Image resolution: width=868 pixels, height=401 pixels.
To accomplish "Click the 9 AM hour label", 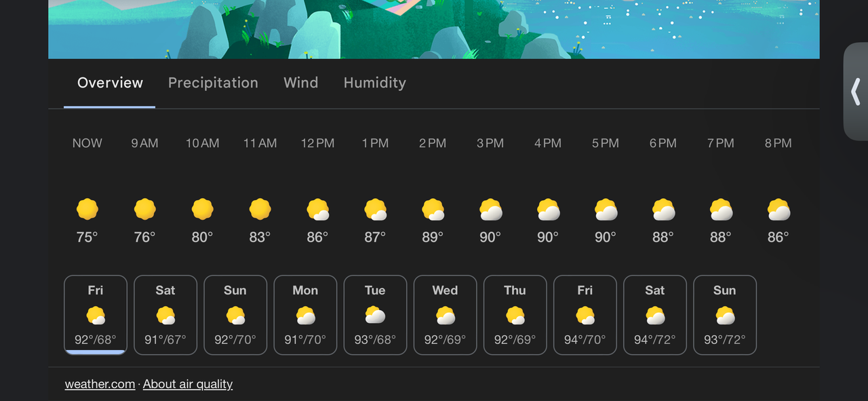I will [x=144, y=143].
